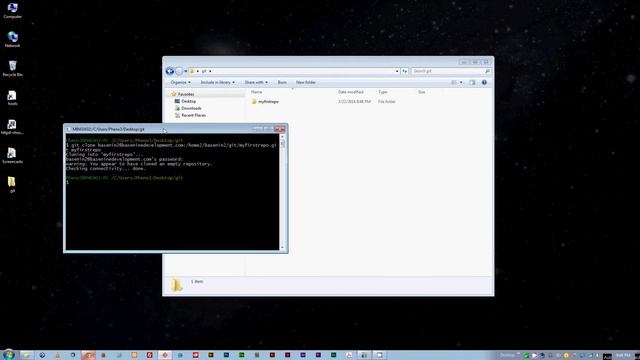This screenshot has width=640, height=360.
Task: Click the myfirstrepo date modified cell
Action: click(354, 102)
